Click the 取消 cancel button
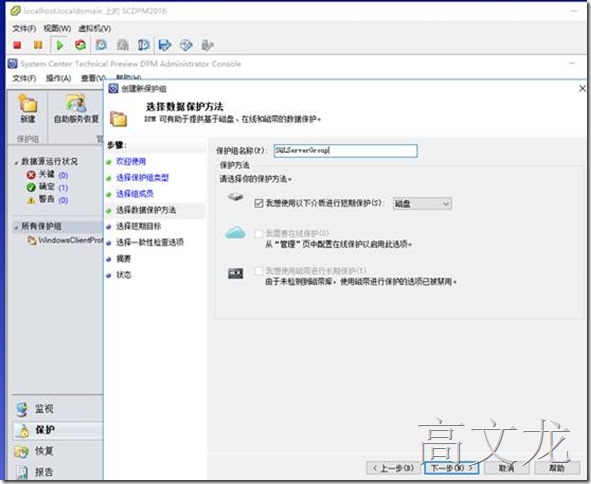The width and height of the screenshot is (591, 484). (507, 468)
